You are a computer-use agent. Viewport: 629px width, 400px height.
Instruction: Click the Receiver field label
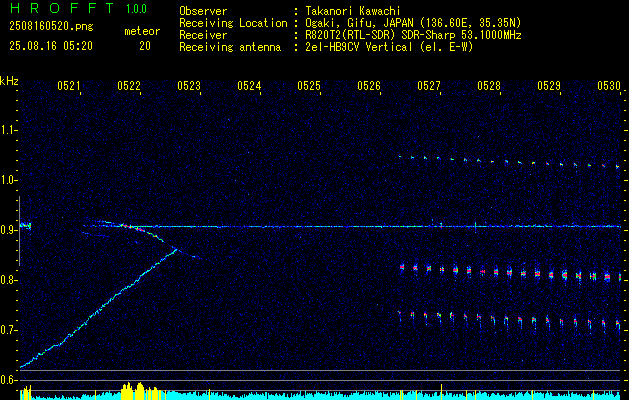(203, 35)
